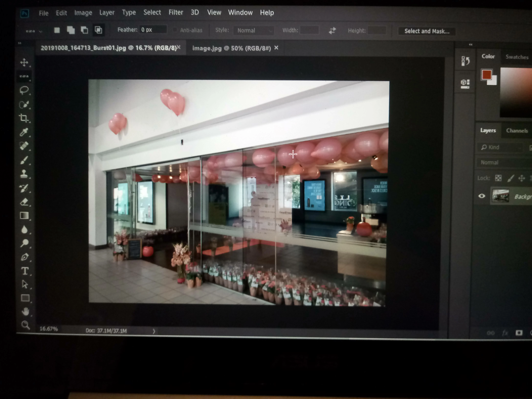The image size is (532, 399).
Task: Select the Pen tool
Action: click(x=25, y=257)
